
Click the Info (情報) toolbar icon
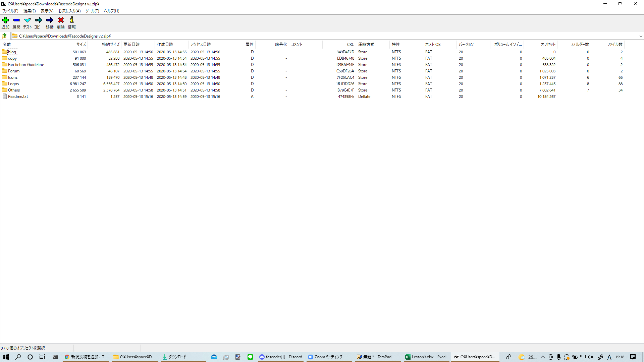tap(72, 20)
